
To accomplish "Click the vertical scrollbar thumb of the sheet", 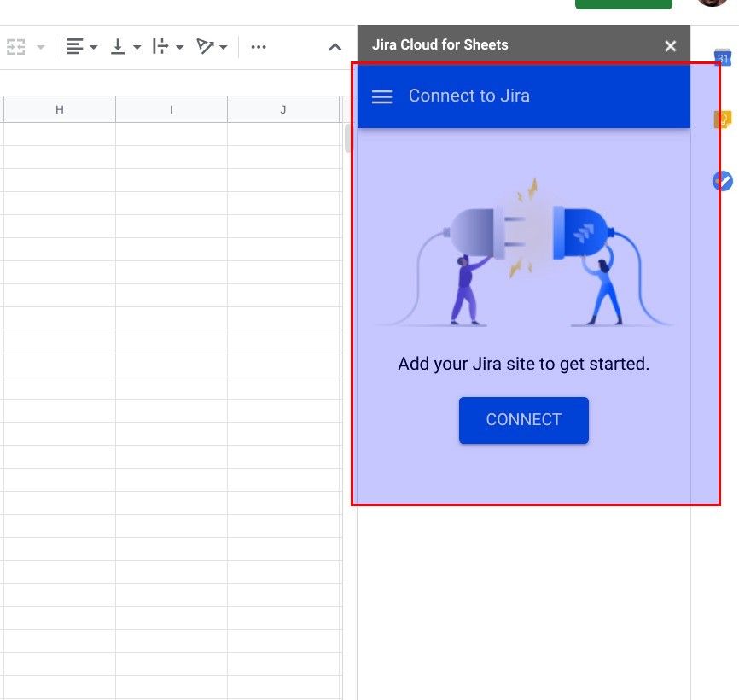I will tap(348, 138).
